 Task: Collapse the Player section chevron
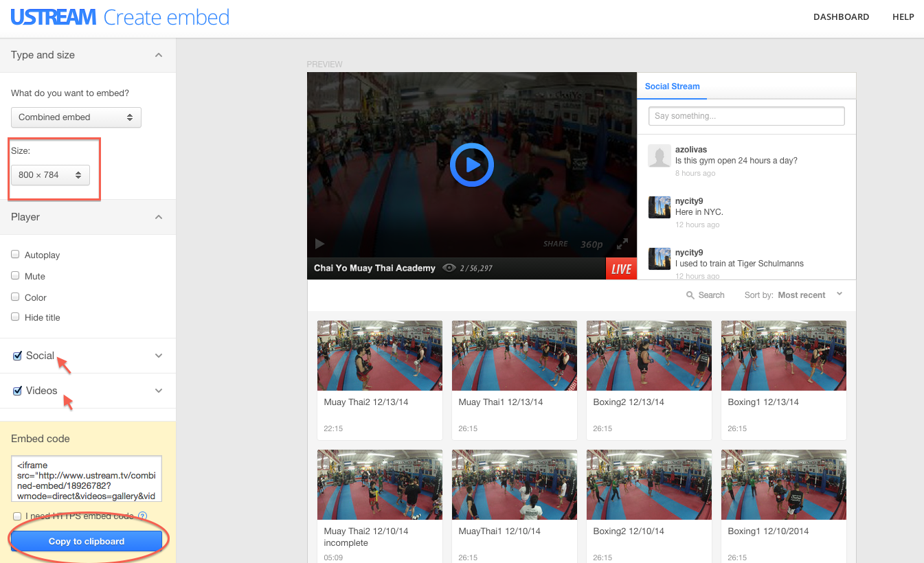(159, 217)
